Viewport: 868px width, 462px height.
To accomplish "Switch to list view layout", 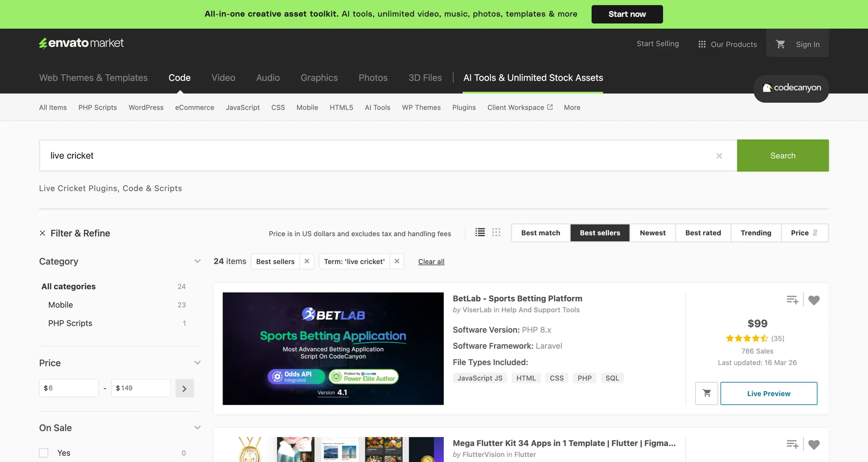I will point(480,232).
